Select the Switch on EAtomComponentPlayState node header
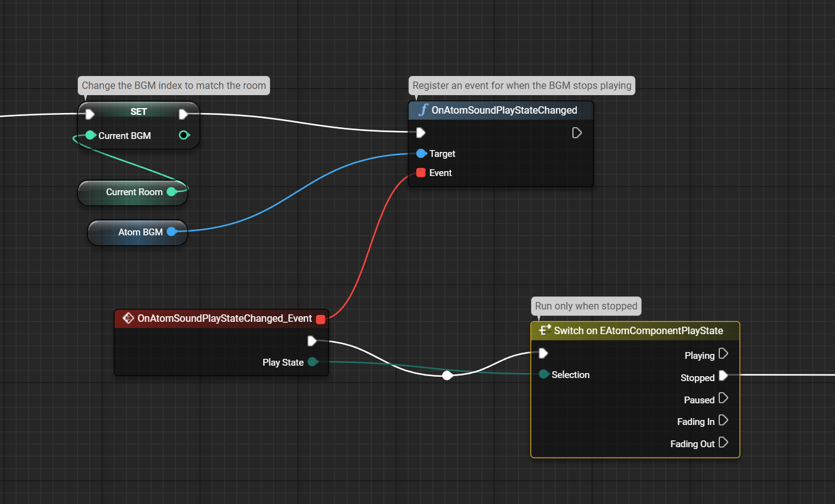The height and width of the screenshot is (504, 835). 638,330
